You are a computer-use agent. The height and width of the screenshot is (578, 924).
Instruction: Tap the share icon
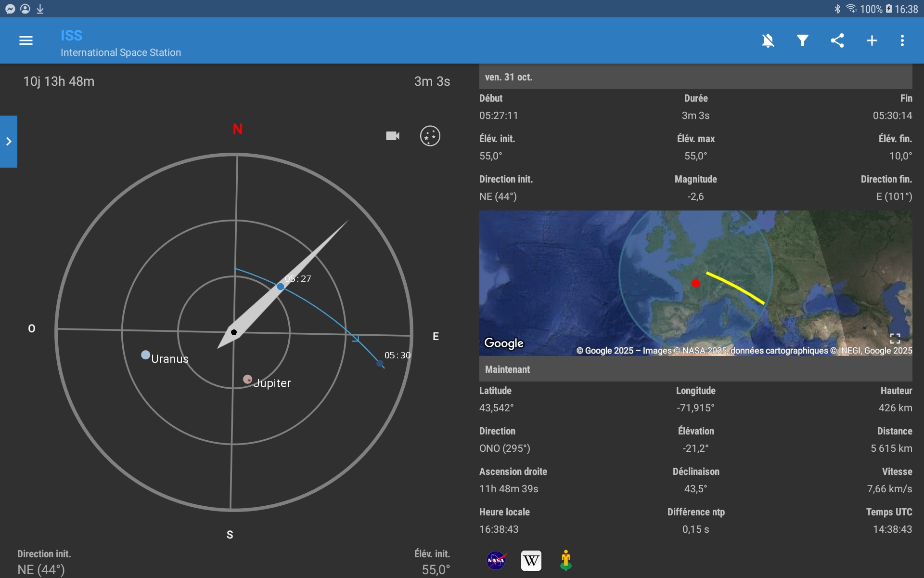coord(837,40)
